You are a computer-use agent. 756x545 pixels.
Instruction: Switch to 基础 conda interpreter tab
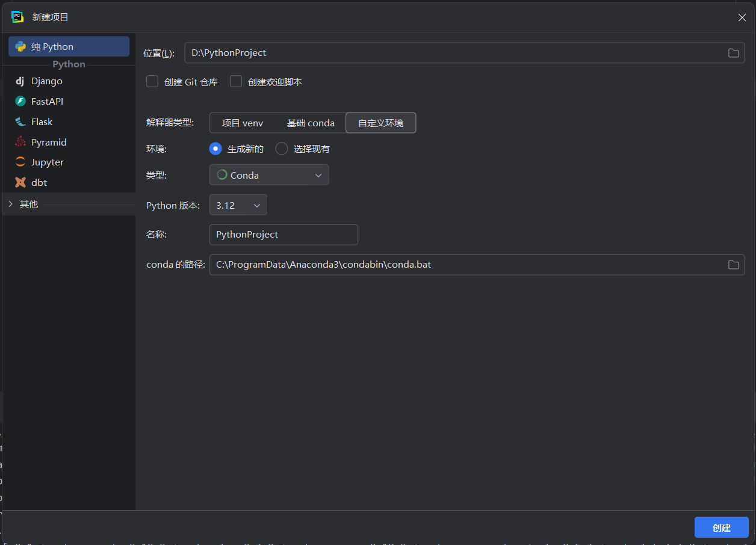(x=311, y=123)
